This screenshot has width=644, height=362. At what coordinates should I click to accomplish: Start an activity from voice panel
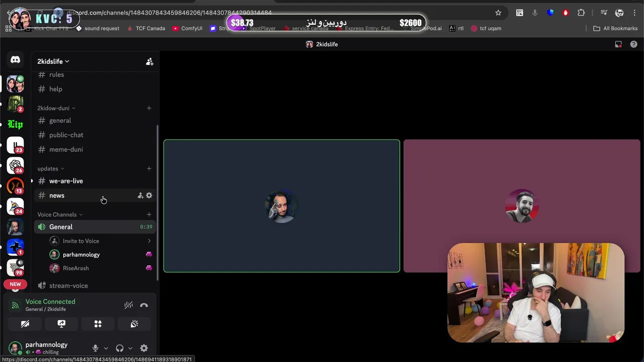[x=98, y=324]
